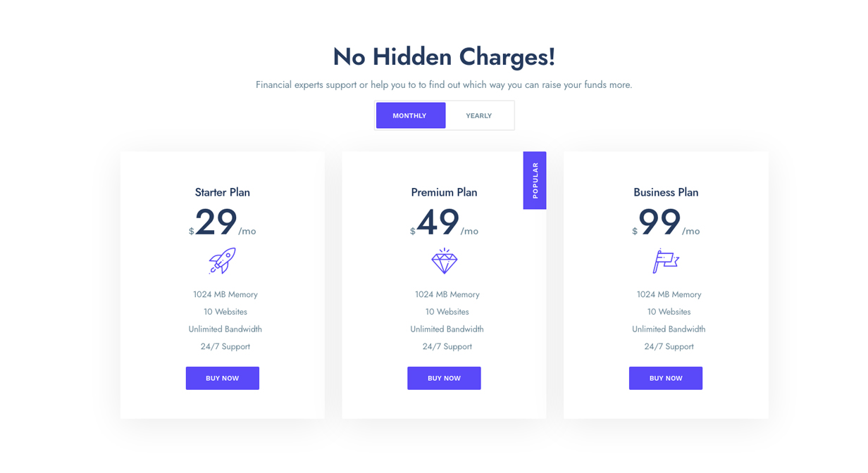
Task: Click the Popular ribbon badge
Action: [535, 180]
